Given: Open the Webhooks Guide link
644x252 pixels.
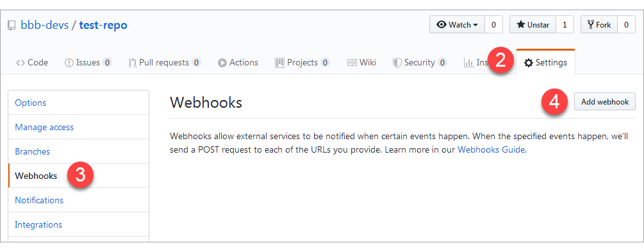Looking at the screenshot, I should coord(491,149).
